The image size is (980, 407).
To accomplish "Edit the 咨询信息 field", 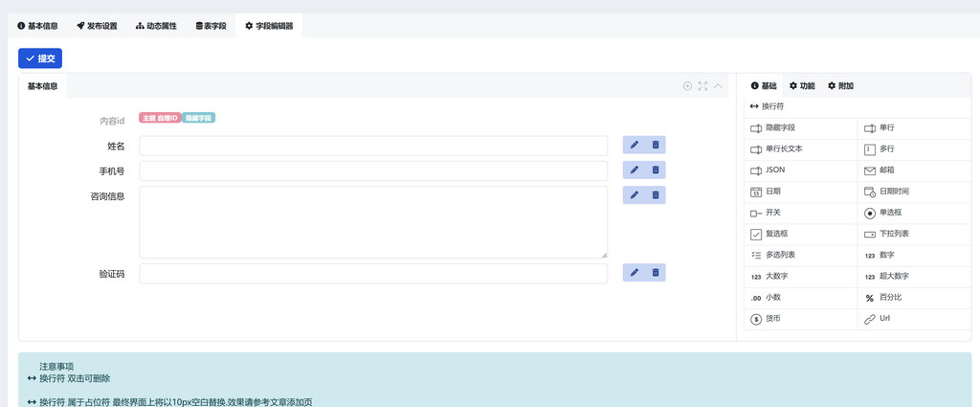I will coord(634,195).
